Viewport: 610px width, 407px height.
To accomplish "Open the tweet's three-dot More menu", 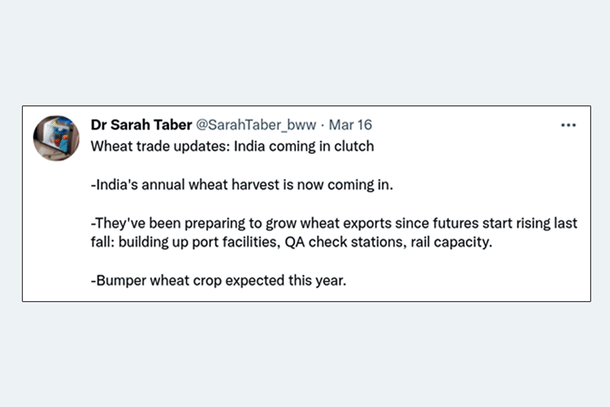I will (568, 126).
